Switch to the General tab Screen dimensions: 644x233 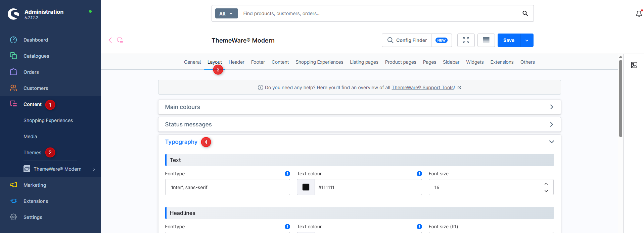point(192,62)
